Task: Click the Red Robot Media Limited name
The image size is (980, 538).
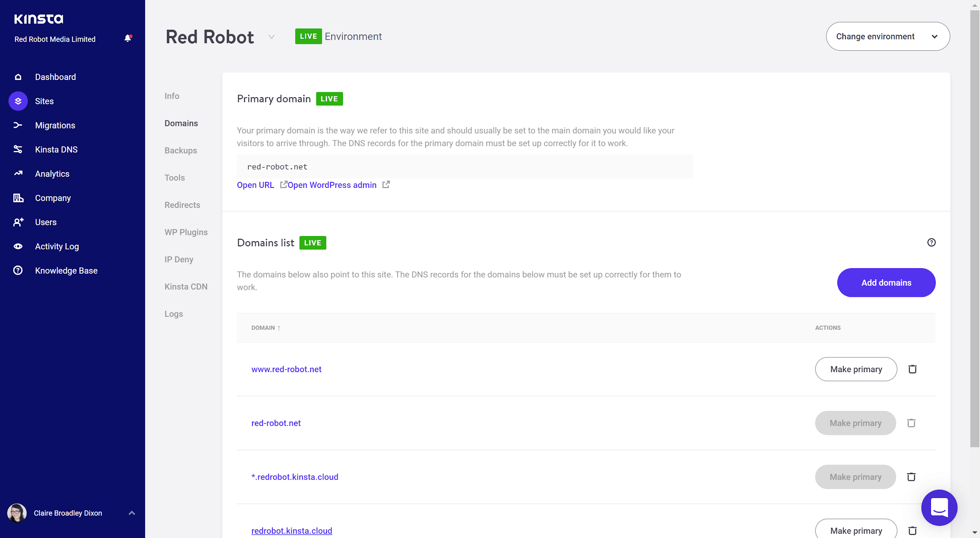Action: 55,39
